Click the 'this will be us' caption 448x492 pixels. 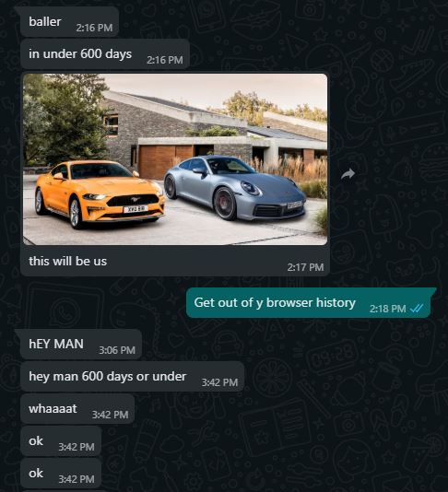point(67,262)
